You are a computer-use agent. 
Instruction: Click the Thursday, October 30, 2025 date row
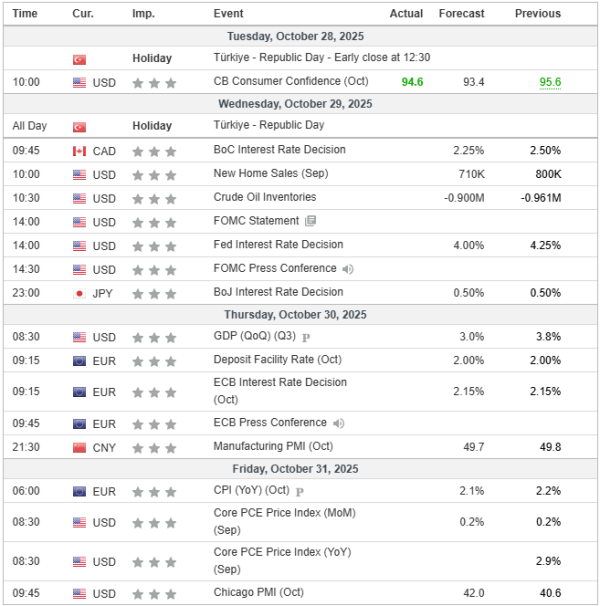point(300,314)
